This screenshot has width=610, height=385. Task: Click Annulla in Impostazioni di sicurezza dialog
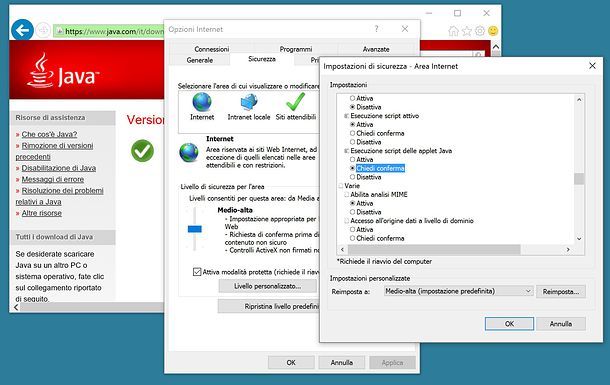561,324
